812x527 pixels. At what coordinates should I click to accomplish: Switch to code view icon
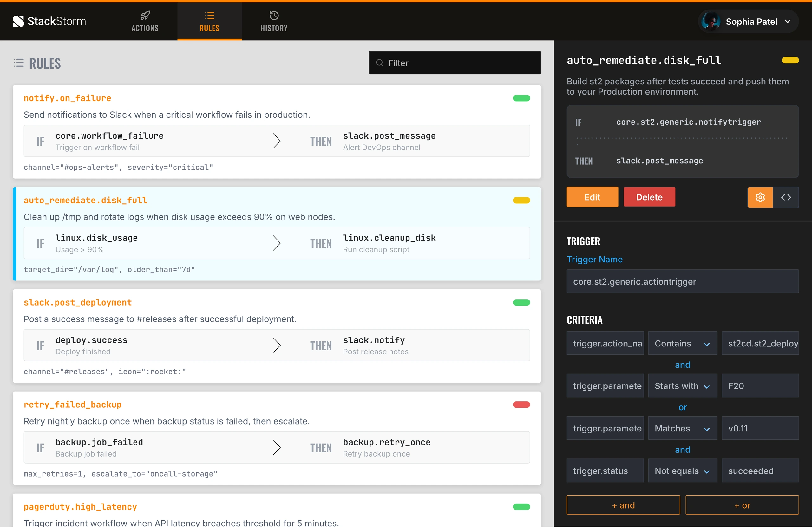[x=786, y=197]
